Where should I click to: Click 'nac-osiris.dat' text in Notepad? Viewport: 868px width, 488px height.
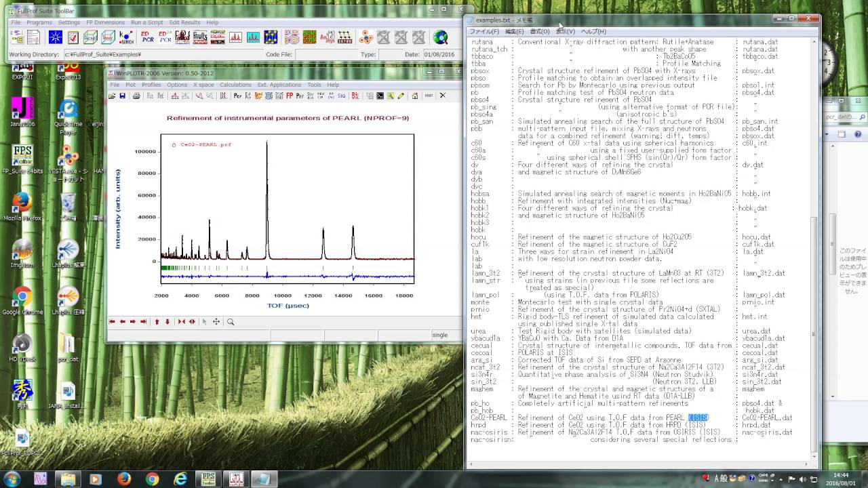click(x=767, y=432)
